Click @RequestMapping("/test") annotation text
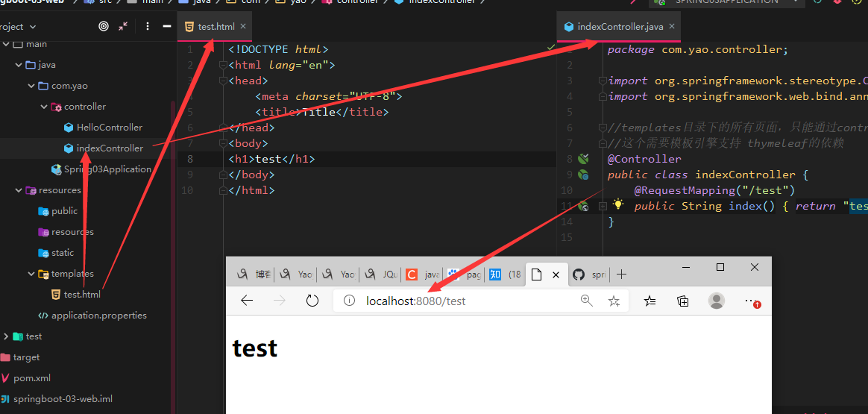Viewport: 868px width, 414px height. [714, 190]
